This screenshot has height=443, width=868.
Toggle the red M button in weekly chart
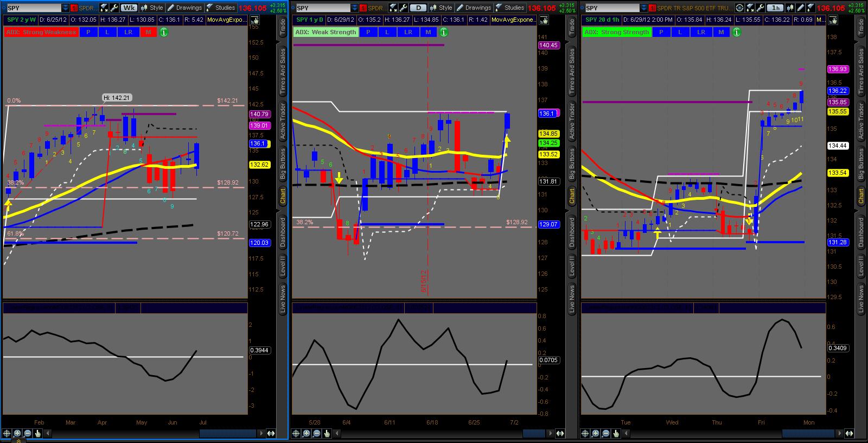coord(148,32)
